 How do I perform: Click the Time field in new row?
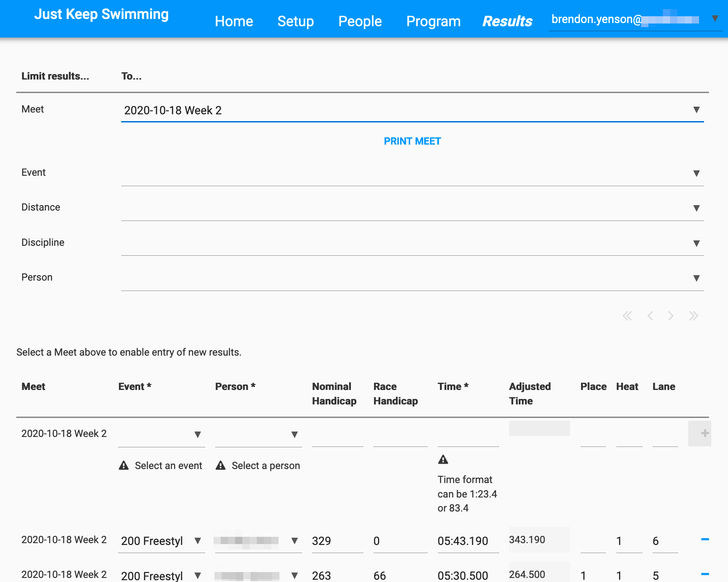pos(468,435)
